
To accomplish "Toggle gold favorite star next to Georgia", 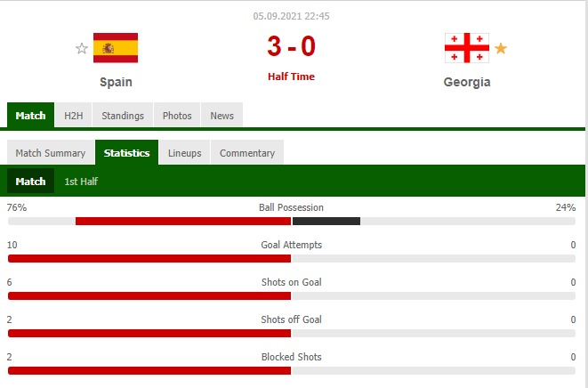I will click(501, 48).
